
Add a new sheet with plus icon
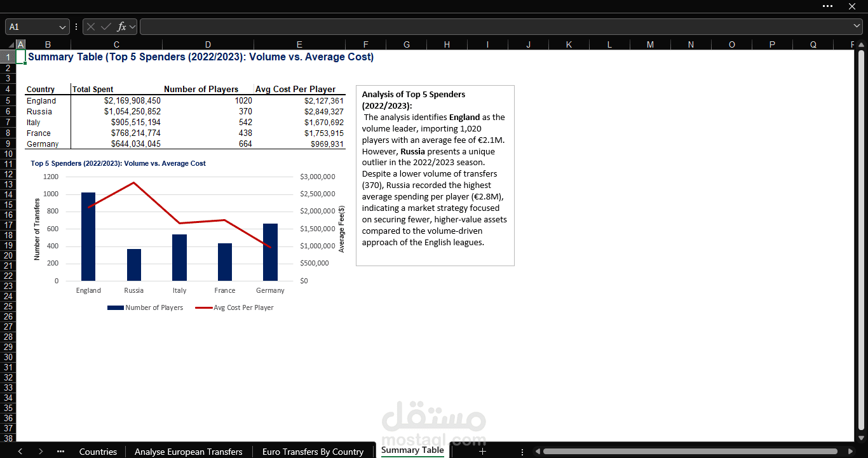point(482,451)
